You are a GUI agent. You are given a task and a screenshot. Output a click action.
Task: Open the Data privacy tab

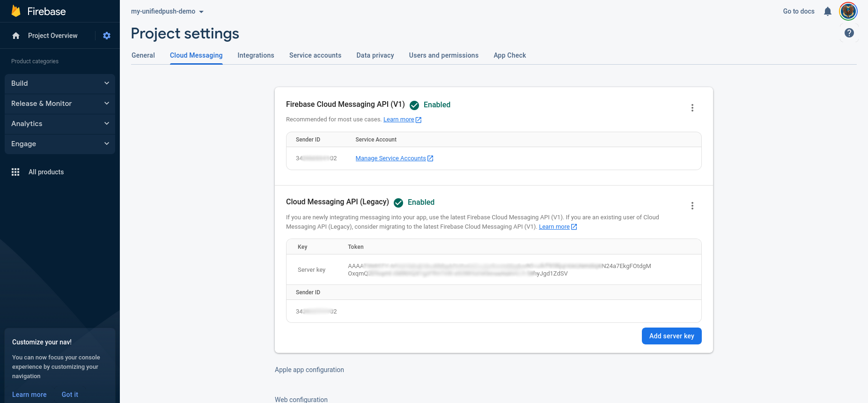[375, 55]
